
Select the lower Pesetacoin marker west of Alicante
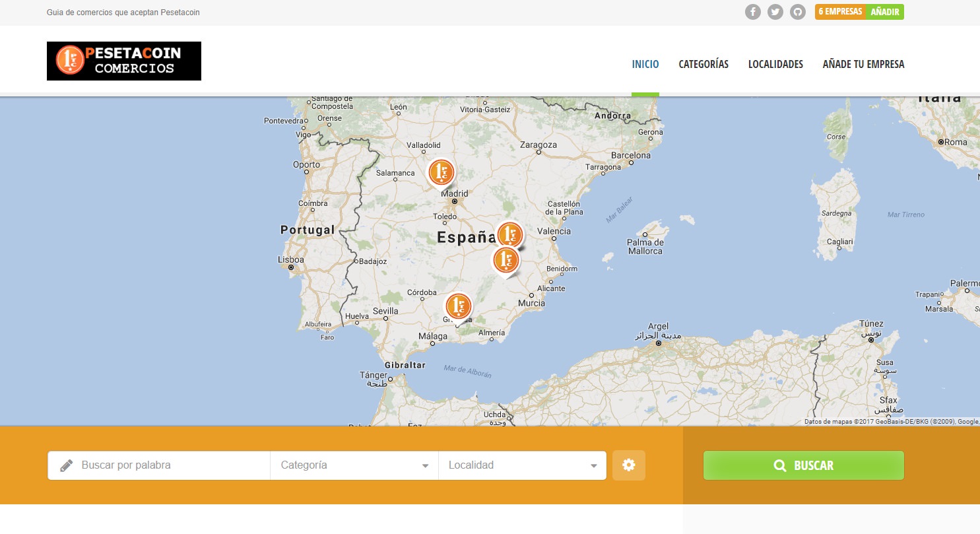click(506, 261)
